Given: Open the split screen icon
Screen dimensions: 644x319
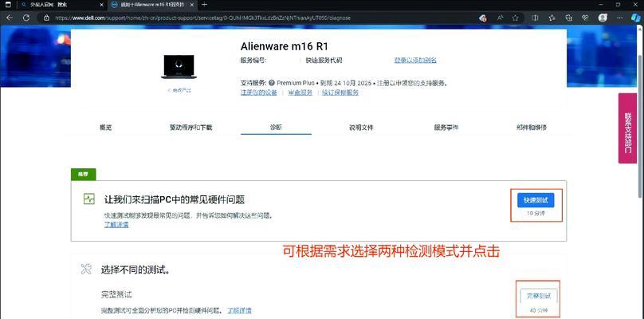Looking at the screenshot, I should pos(535,18).
